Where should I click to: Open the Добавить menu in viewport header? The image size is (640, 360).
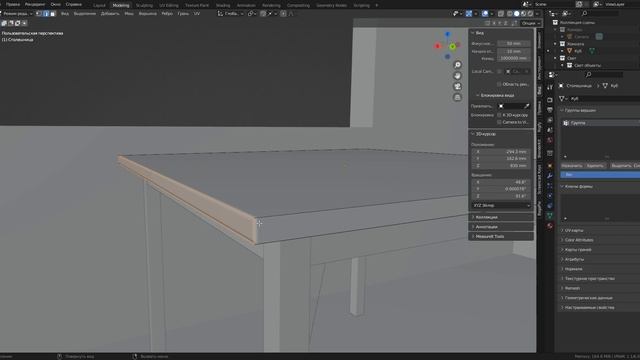(x=110, y=13)
